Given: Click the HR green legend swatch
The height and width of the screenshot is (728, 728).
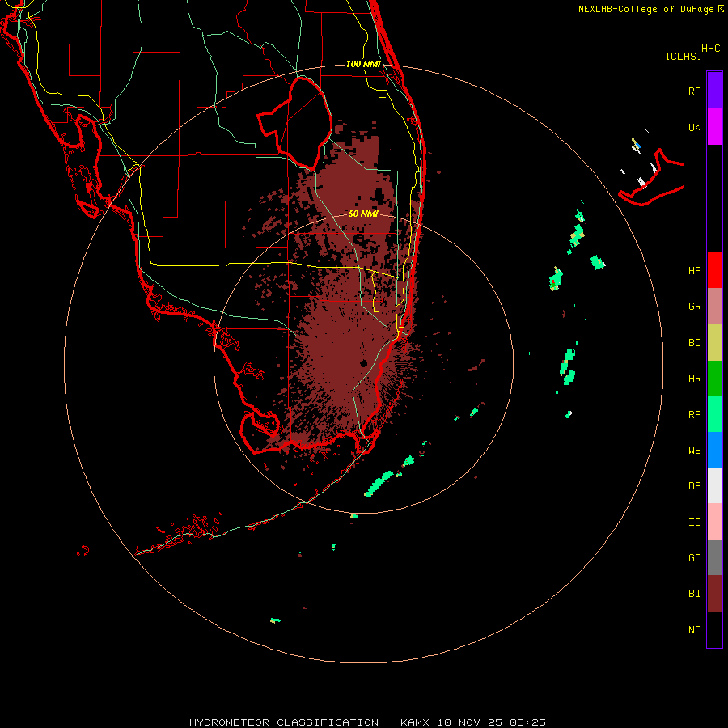Looking at the screenshot, I should 714,379.
